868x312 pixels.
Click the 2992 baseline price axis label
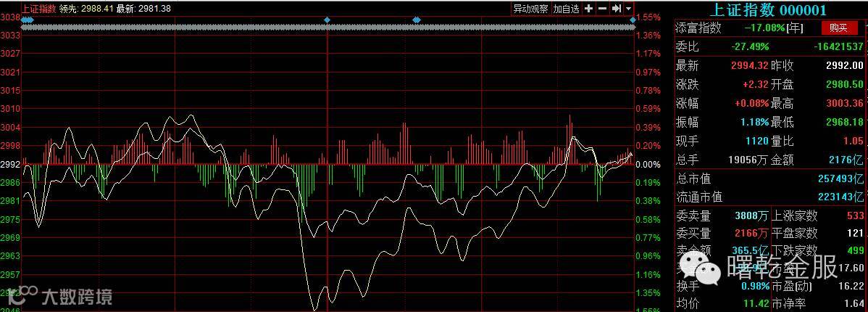click(10, 164)
